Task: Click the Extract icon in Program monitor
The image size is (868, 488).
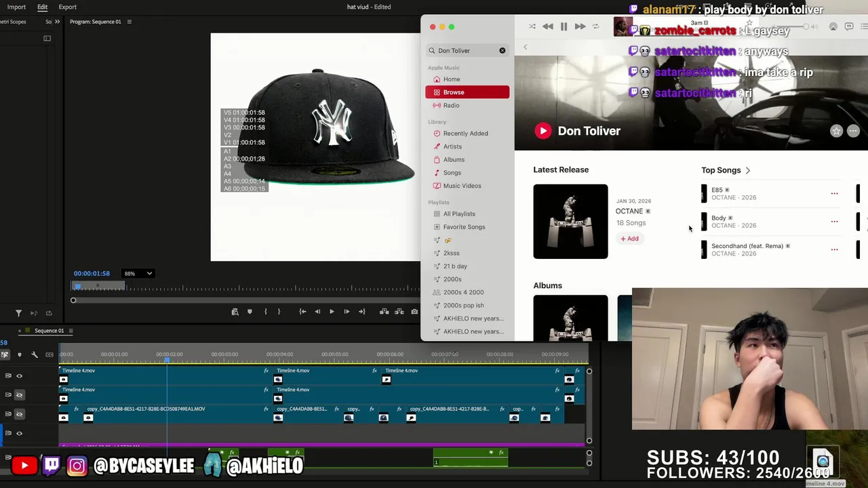Action: coord(399,312)
